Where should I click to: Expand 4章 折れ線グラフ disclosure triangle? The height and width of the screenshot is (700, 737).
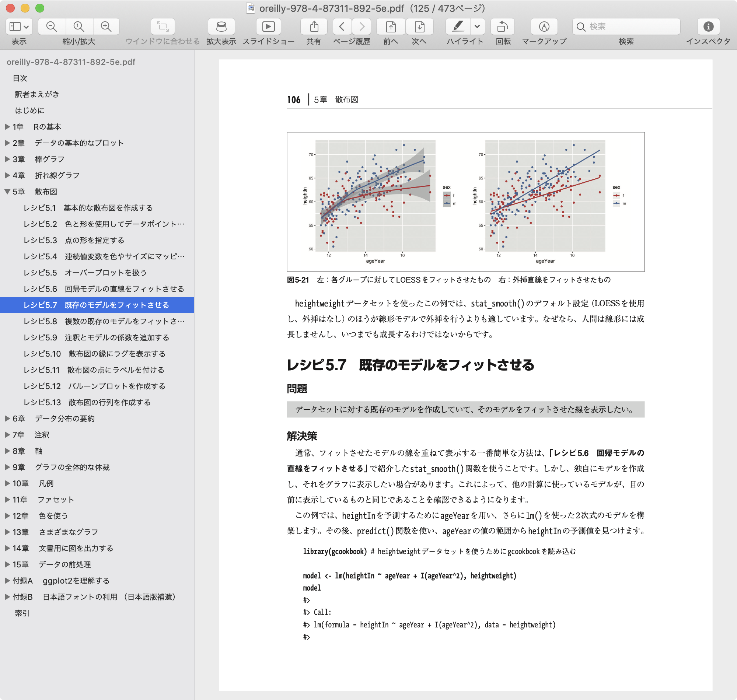pos(7,175)
